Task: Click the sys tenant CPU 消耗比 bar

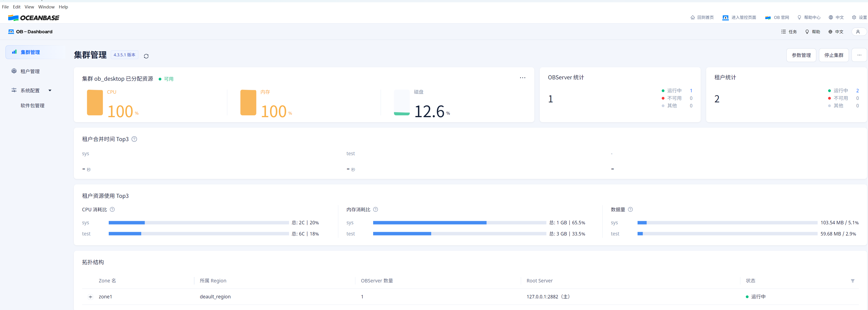Action: point(199,223)
